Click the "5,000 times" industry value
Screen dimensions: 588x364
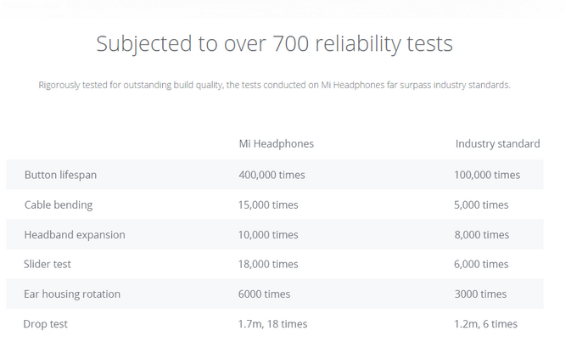point(481,204)
